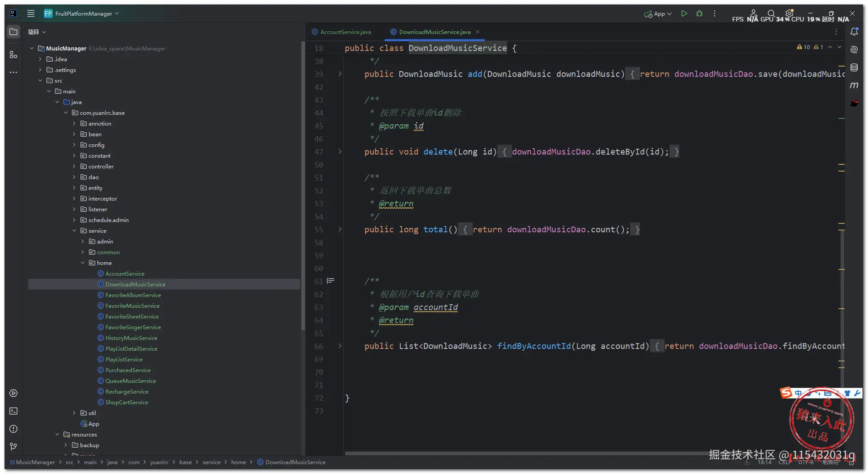Click the doc comment render icon at line 61
This screenshot has width=868, height=474.
pyautogui.click(x=330, y=281)
